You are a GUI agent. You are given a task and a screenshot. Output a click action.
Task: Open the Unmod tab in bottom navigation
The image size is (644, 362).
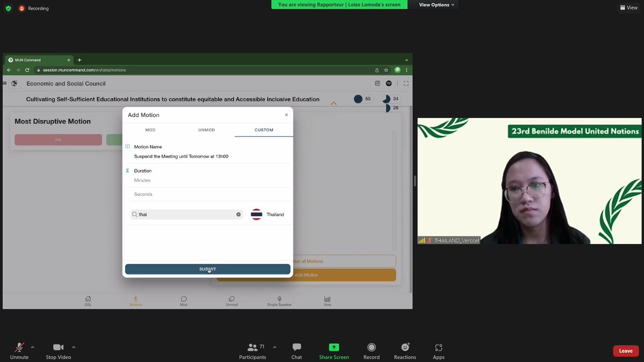click(x=231, y=301)
